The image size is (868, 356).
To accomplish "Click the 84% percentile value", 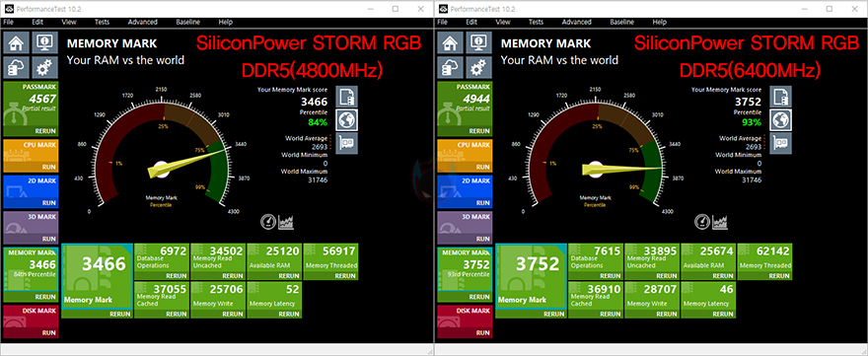I will (318, 122).
